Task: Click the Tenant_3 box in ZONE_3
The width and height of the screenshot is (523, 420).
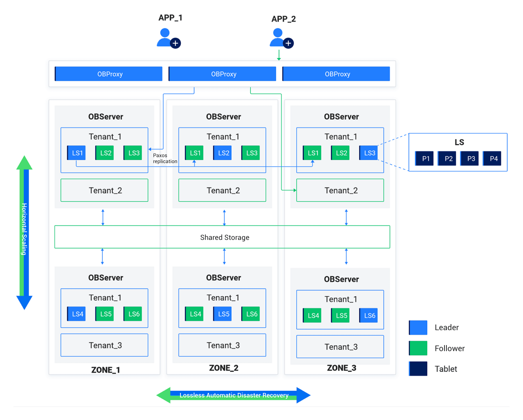Action: (x=340, y=347)
